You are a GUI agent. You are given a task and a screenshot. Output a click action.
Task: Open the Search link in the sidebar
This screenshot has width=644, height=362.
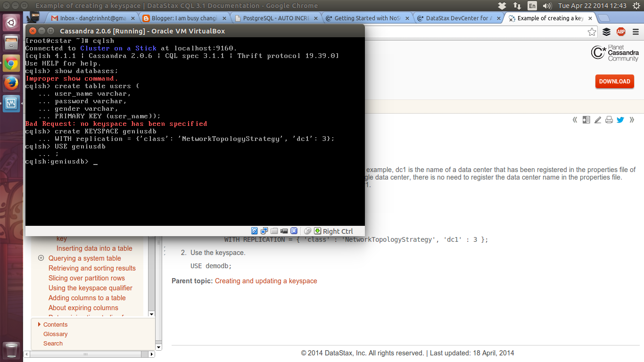click(x=53, y=344)
